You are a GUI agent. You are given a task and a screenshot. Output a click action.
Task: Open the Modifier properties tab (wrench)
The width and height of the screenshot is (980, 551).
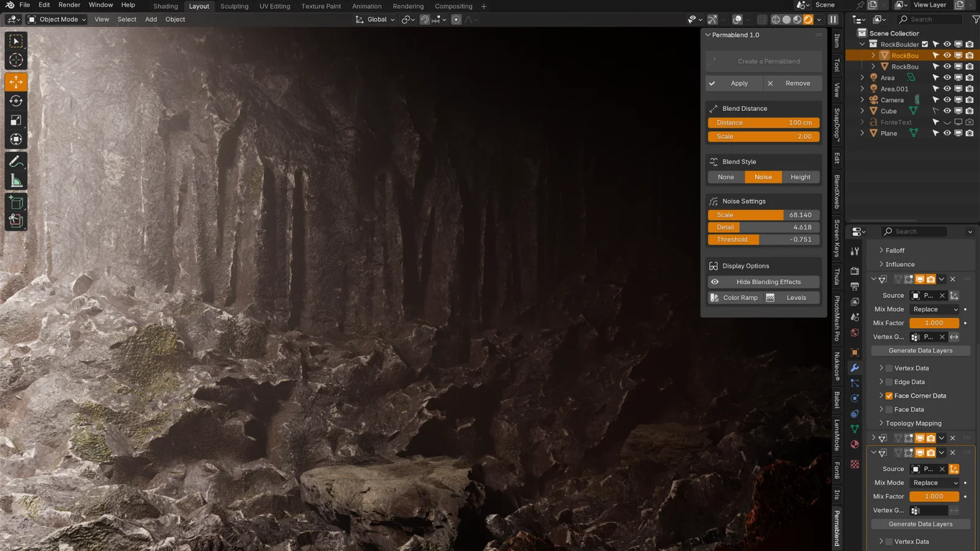click(855, 367)
